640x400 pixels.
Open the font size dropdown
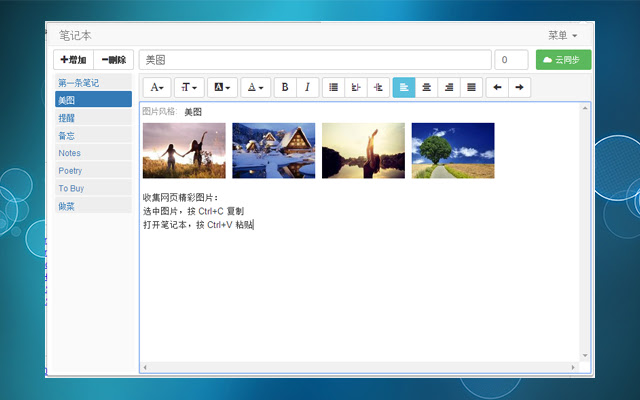[189, 87]
